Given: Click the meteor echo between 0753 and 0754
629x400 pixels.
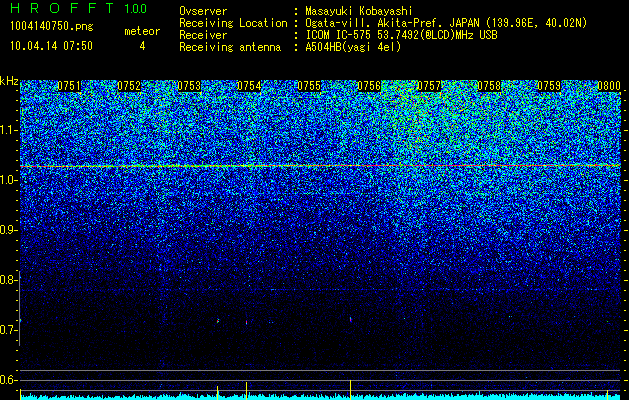Looking at the screenshot, I should [218, 321].
